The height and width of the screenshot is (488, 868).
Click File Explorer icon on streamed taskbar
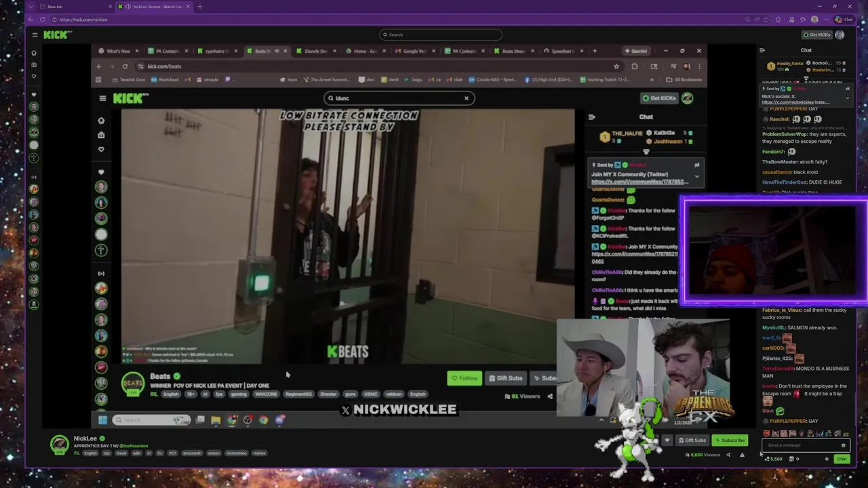(216, 420)
